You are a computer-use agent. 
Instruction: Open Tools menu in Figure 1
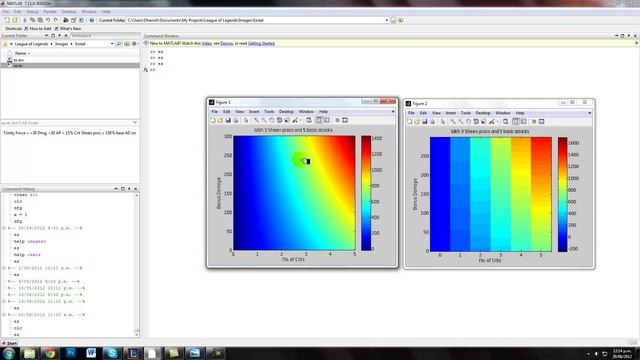[269, 112]
